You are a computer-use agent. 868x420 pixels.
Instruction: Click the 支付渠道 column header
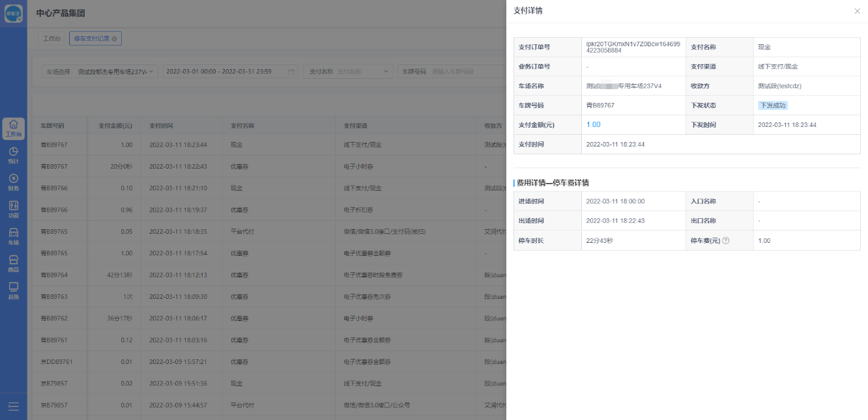(356, 126)
